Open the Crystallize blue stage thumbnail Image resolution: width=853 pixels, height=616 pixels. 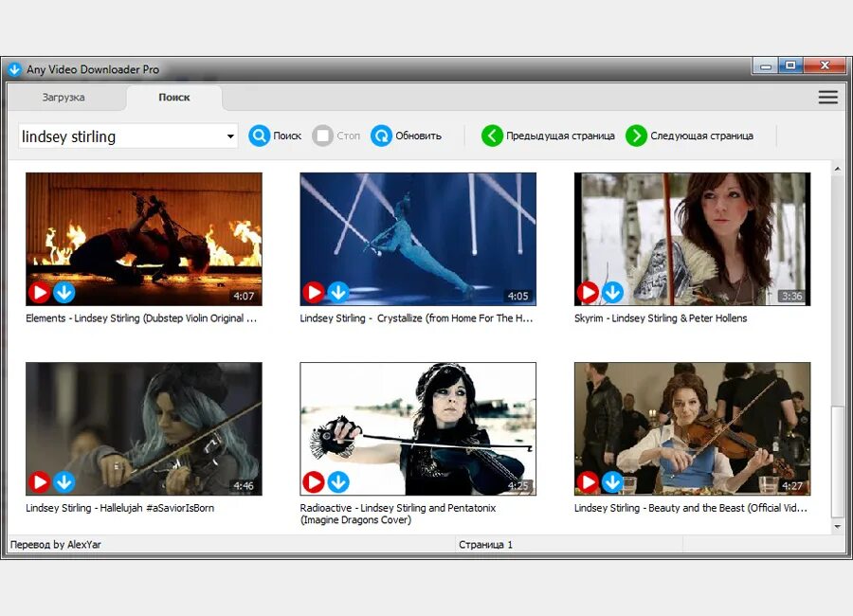point(418,239)
